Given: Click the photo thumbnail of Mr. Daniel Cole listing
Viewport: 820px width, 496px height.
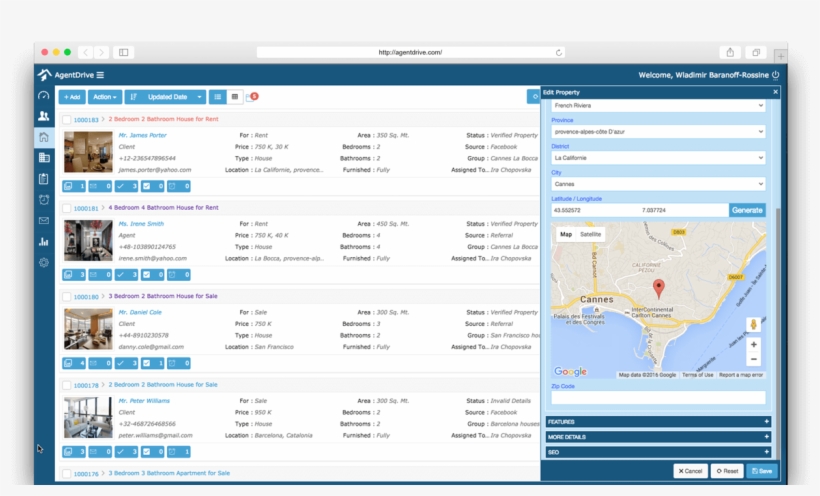Looking at the screenshot, I should 88,329.
